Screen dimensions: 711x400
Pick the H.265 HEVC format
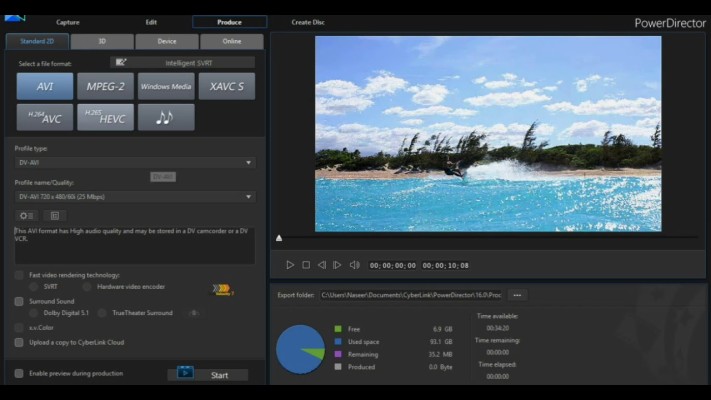(105, 117)
